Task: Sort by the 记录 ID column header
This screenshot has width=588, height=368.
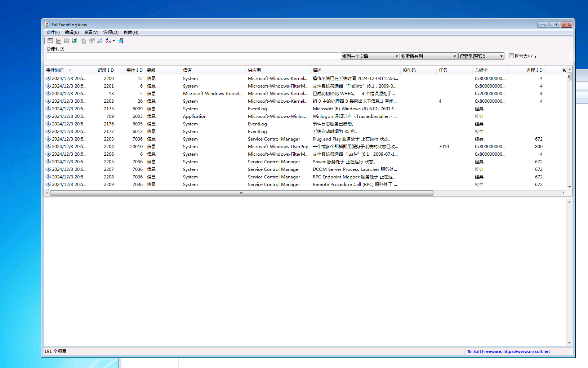Action: (x=101, y=70)
